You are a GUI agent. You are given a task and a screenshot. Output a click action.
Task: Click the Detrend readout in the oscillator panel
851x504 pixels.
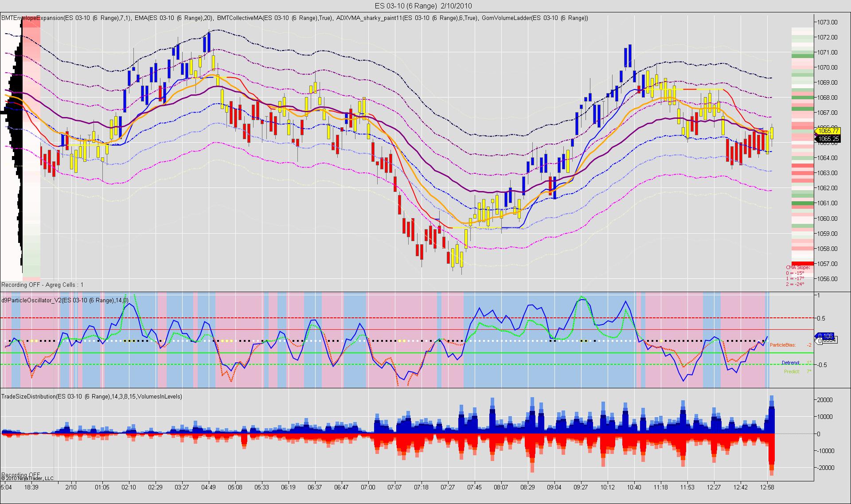pyautogui.click(x=796, y=363)
